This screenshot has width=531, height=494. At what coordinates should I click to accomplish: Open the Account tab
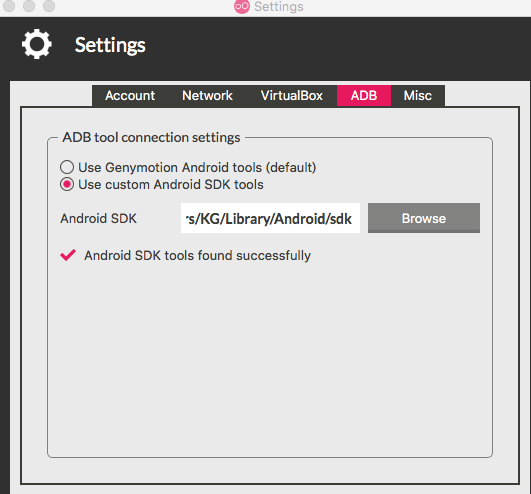point(130,96)
